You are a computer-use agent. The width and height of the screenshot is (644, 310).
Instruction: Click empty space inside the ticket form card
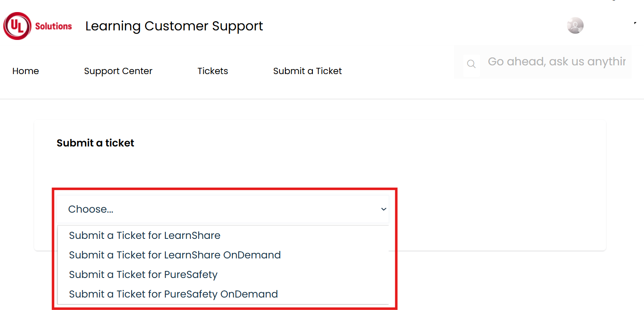(x=496, y=187)
